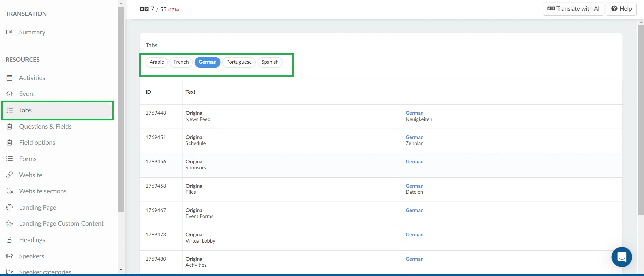Viewport: 644px width, 276px height.
Task: Click the original text Virtual Lobby
Action: pos(200,241)
